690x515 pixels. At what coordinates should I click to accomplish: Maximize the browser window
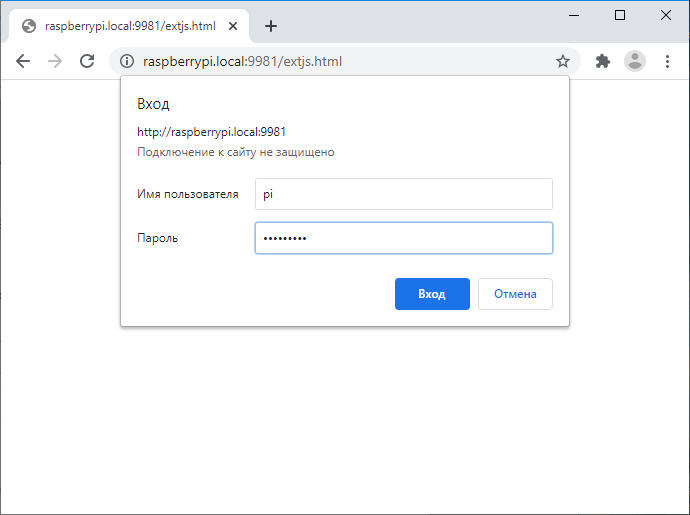[620, 15]
